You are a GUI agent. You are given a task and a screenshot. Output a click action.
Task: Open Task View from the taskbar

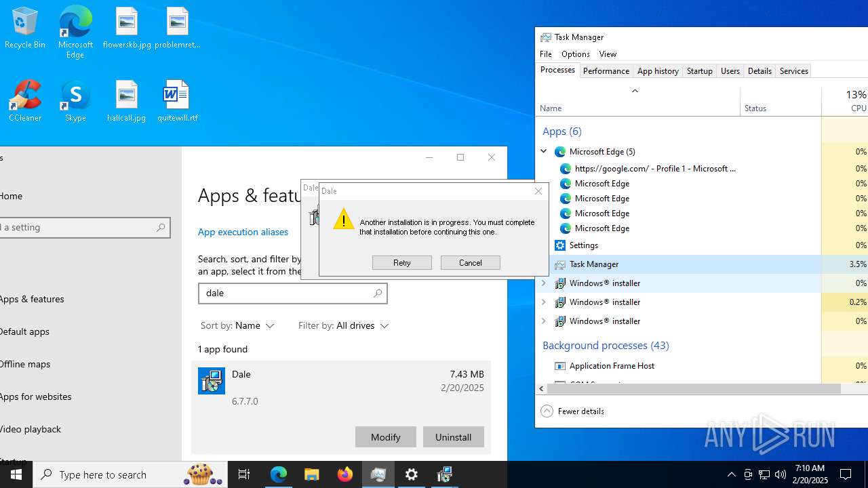coord(244,474)
